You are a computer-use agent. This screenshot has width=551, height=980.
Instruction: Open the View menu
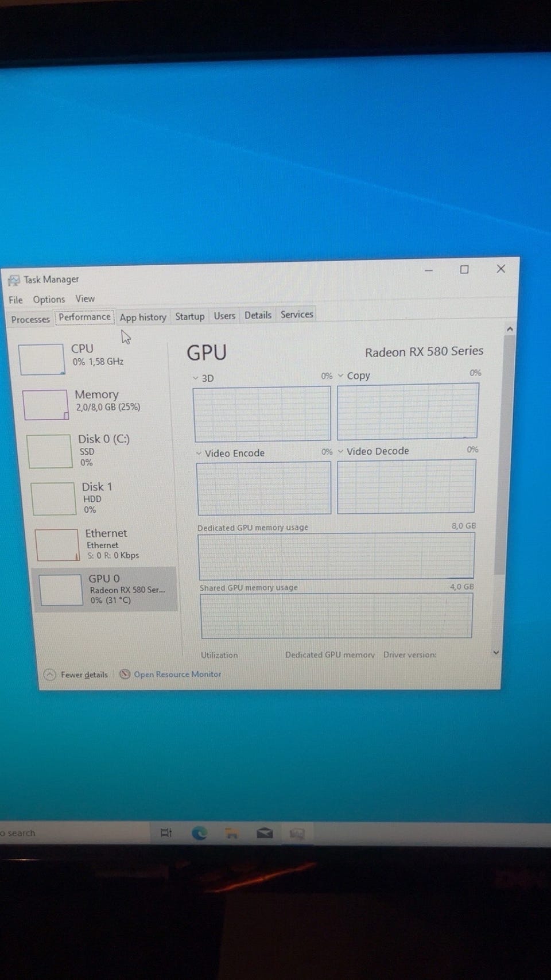point(85,299)
